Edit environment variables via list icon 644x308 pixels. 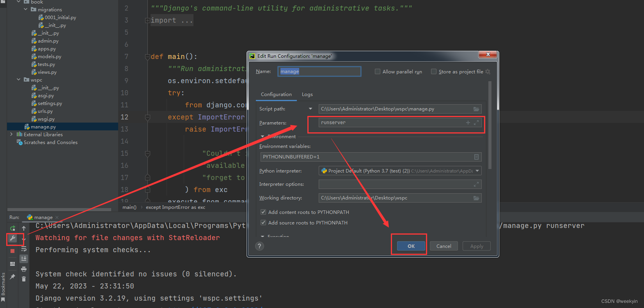pos(476,157)
